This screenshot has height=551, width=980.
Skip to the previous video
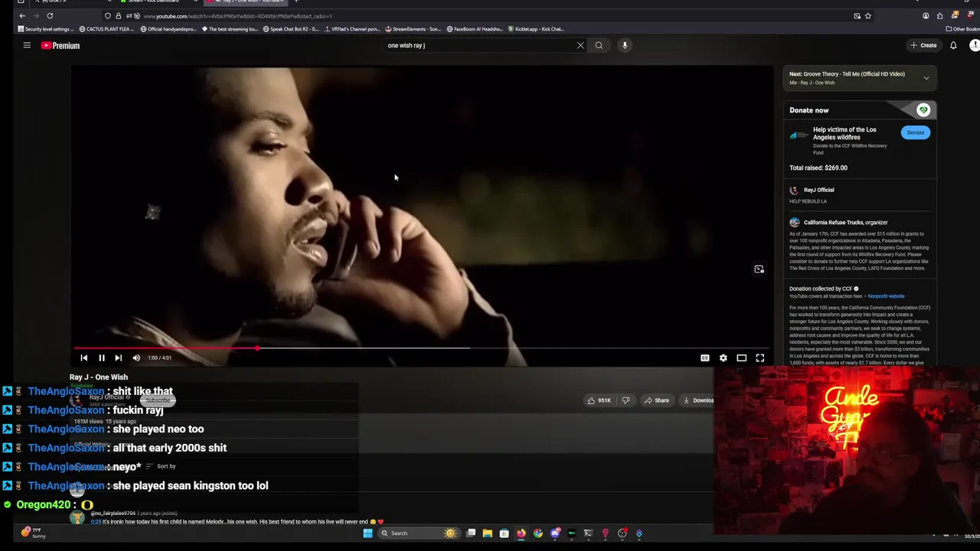(x=84, y=357)
